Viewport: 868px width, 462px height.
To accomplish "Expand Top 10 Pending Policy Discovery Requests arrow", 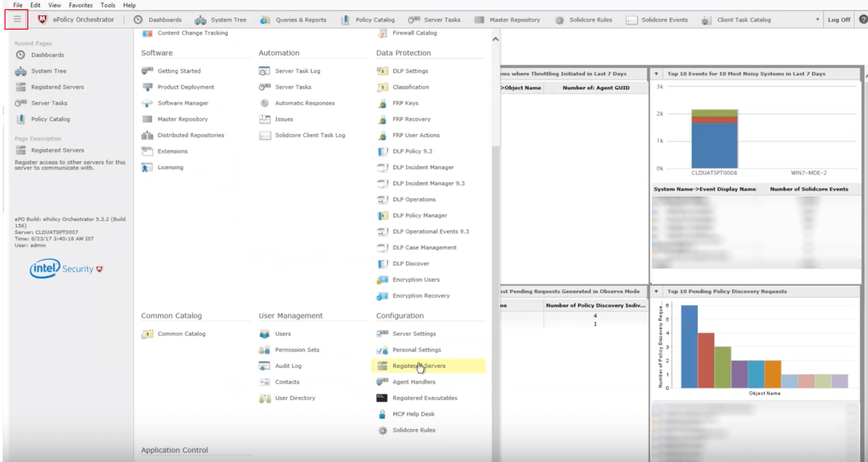I will tap(656, 291).
